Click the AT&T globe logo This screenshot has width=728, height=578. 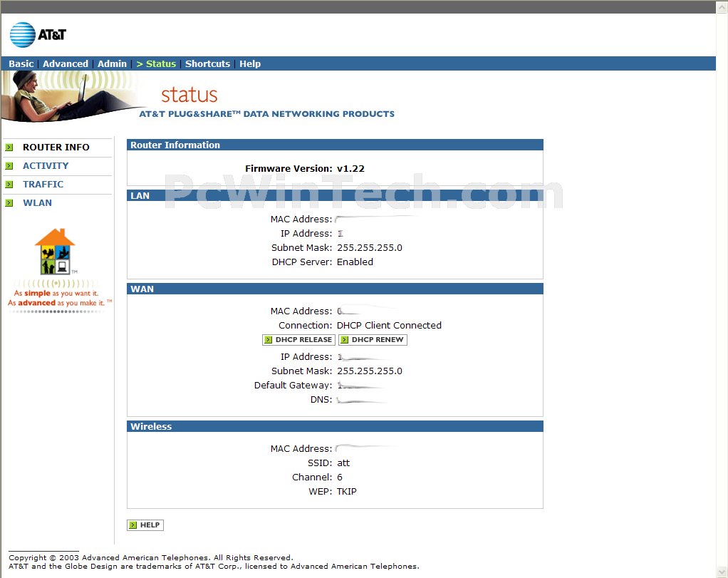click(x=22, y=35)
